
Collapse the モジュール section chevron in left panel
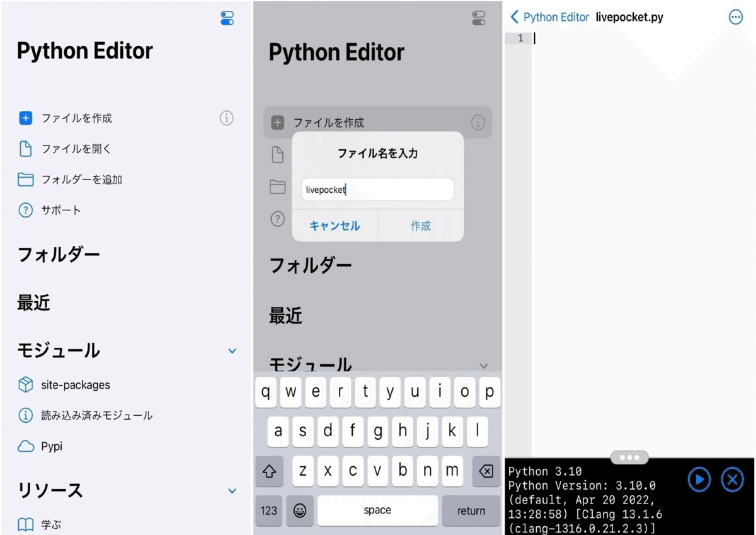(232, 351)
